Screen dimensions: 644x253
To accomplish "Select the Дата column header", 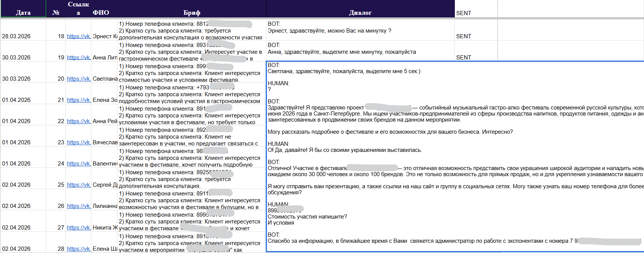I will [x=23, y=9].
